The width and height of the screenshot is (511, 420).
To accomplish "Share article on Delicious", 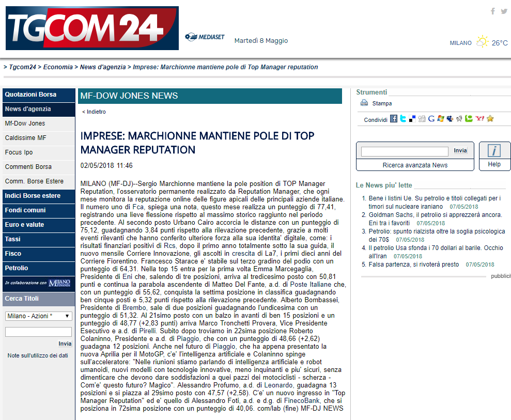I will (x=412, y=119).
